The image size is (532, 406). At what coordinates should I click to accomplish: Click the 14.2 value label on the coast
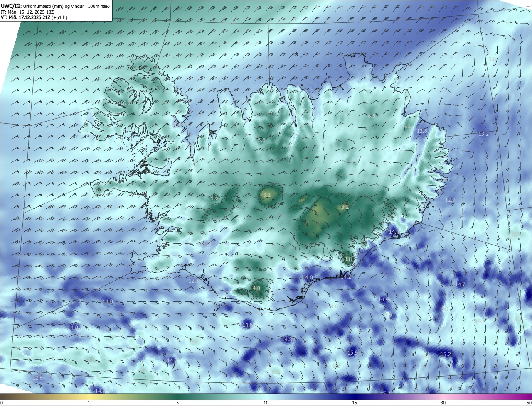[x=346, y=276]
